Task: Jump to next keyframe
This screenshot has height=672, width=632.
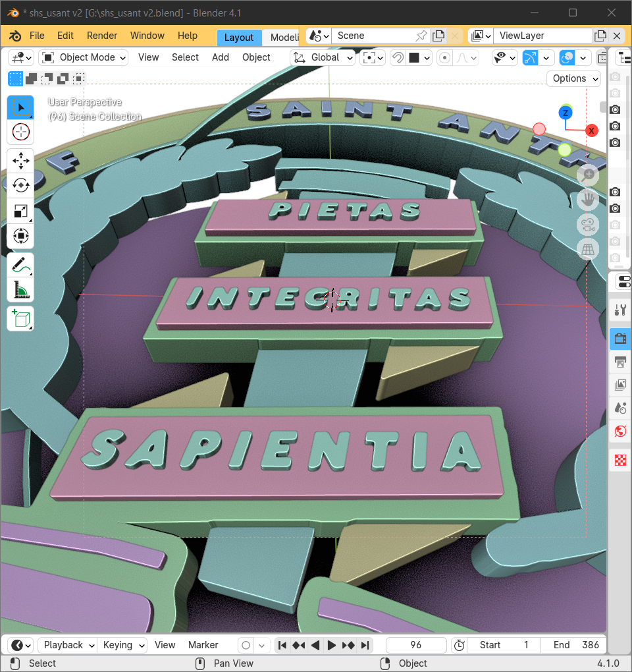Action: pos(348,645)
